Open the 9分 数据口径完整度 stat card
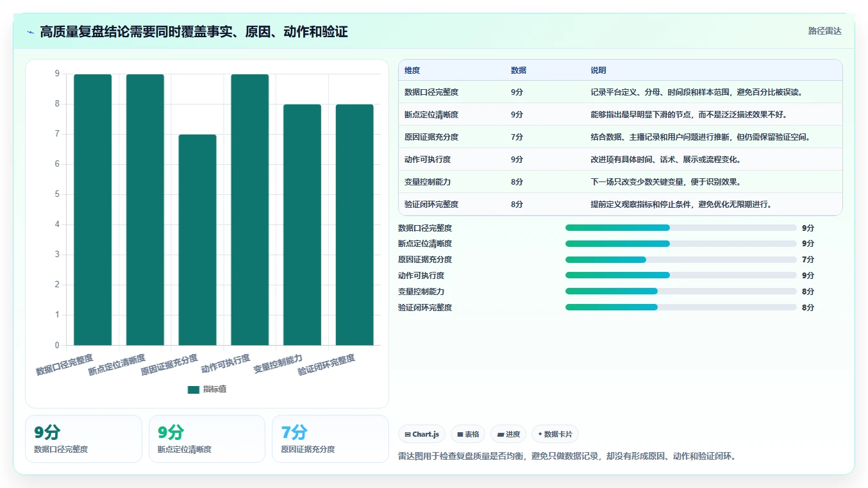 pos(83,439)
